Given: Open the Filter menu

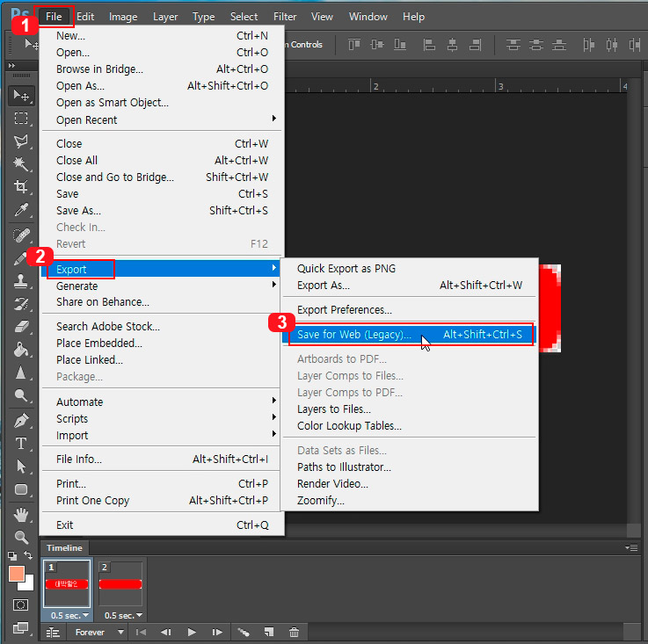Looking at the screenshot, I should click(285, 17).
